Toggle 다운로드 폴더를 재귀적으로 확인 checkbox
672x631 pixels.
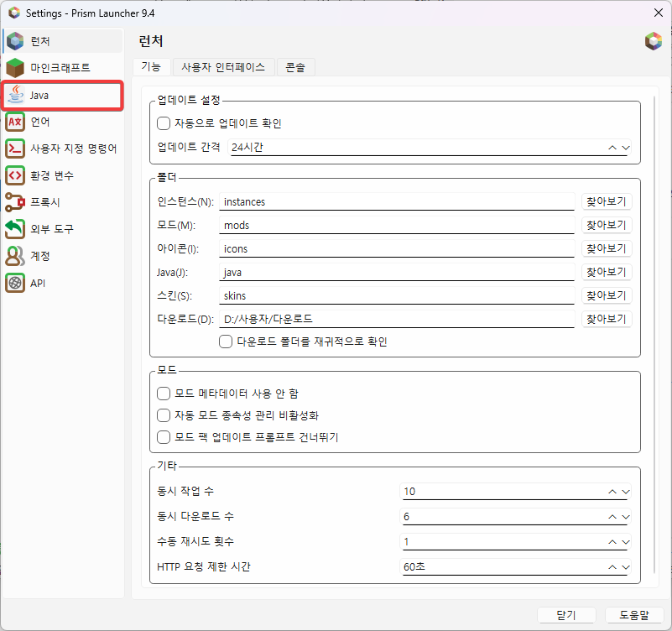(226, 342)
